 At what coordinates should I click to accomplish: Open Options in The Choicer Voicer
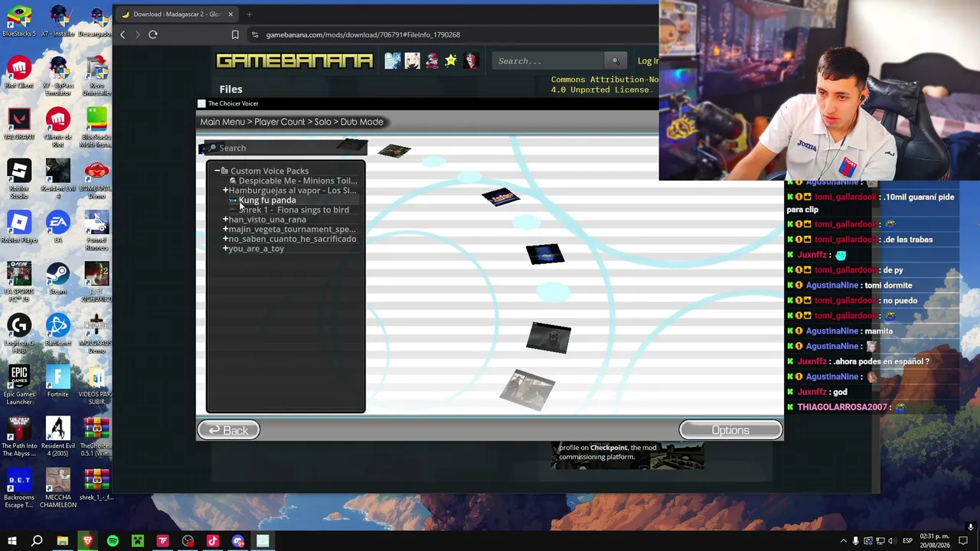(730, 430)
